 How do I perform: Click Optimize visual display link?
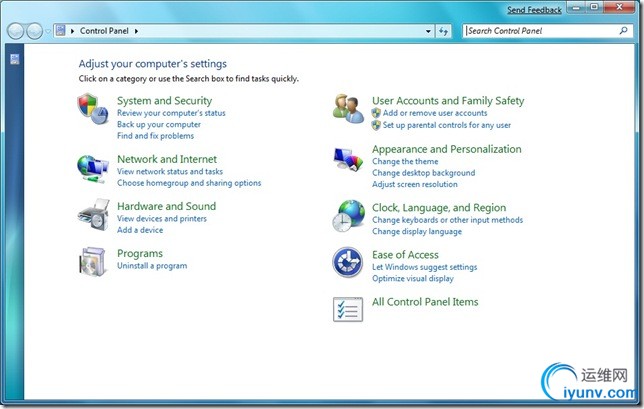[413, 279]
